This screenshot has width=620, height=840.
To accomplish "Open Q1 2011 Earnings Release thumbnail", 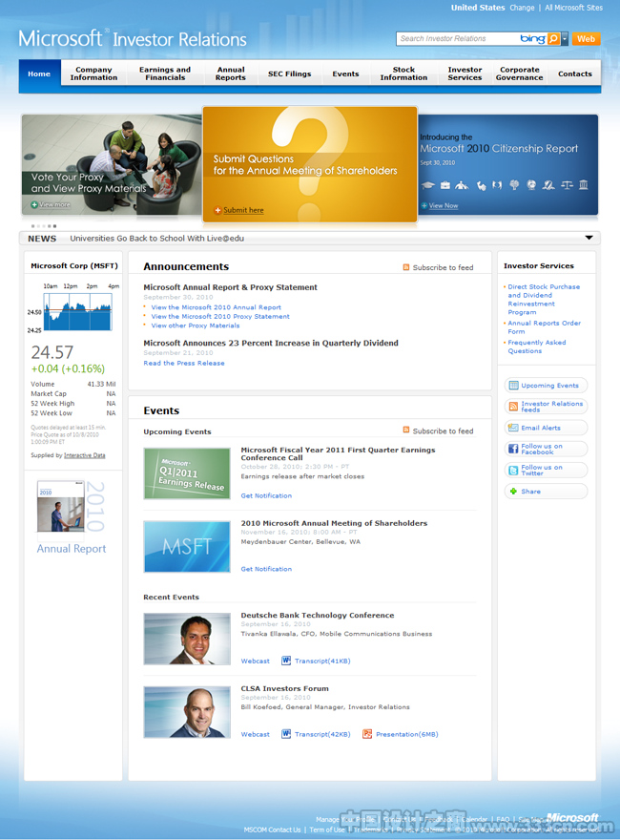I will (187, 473).
